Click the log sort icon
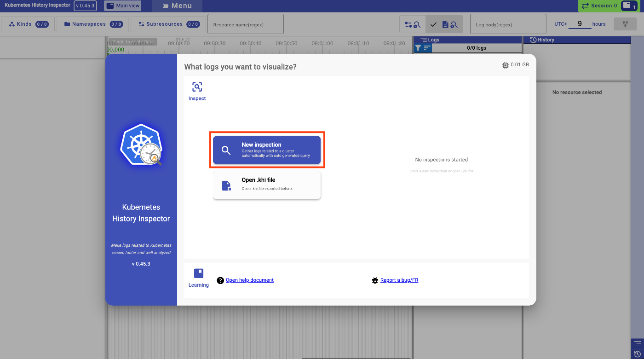This screenshot has height=359, width=644. point(427,47)
